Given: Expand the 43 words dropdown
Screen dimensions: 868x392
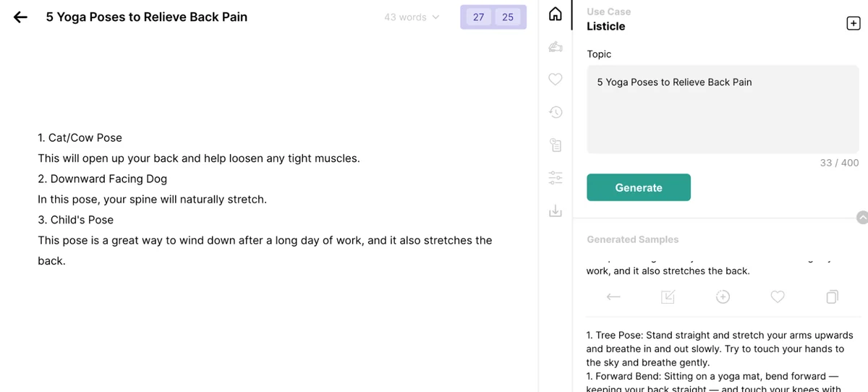Looking at the screenshot, I should coord(412,17).
